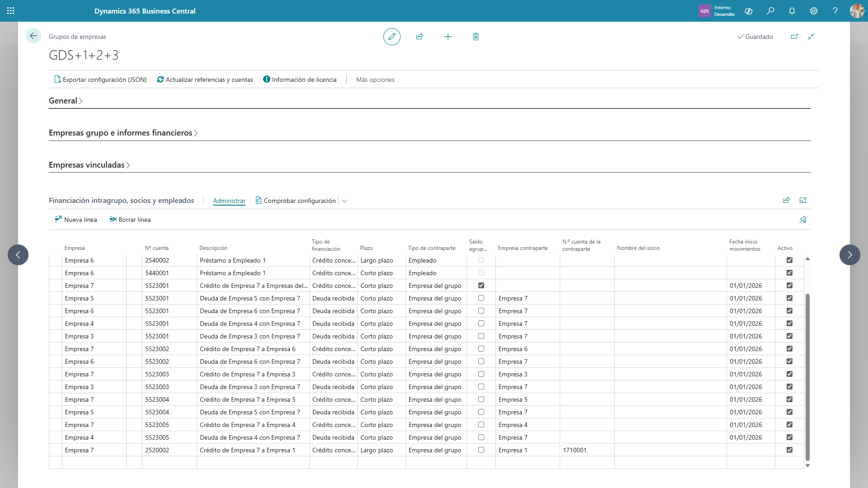Create a new record with plus icon
The height and width of the screenshot is (488, 868).
click(x=448, y=37)
